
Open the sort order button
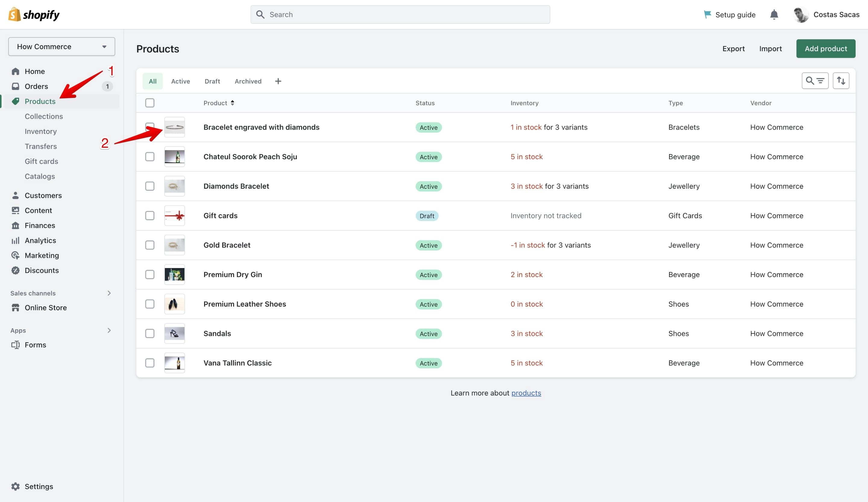pyautogui.click(x=841, y=81)
